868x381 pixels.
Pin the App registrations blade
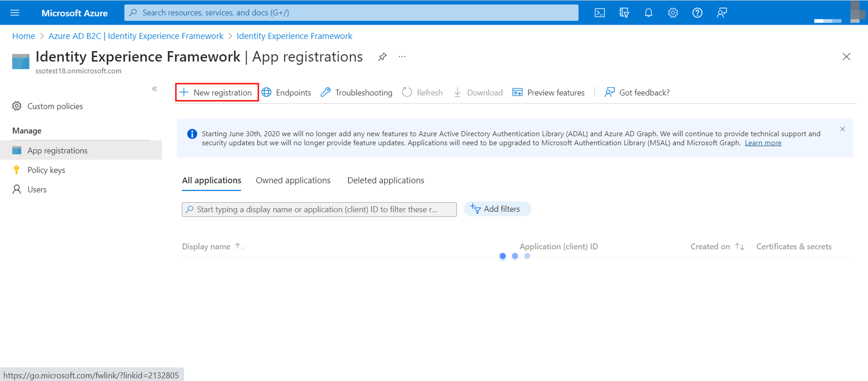click(382, 57)
